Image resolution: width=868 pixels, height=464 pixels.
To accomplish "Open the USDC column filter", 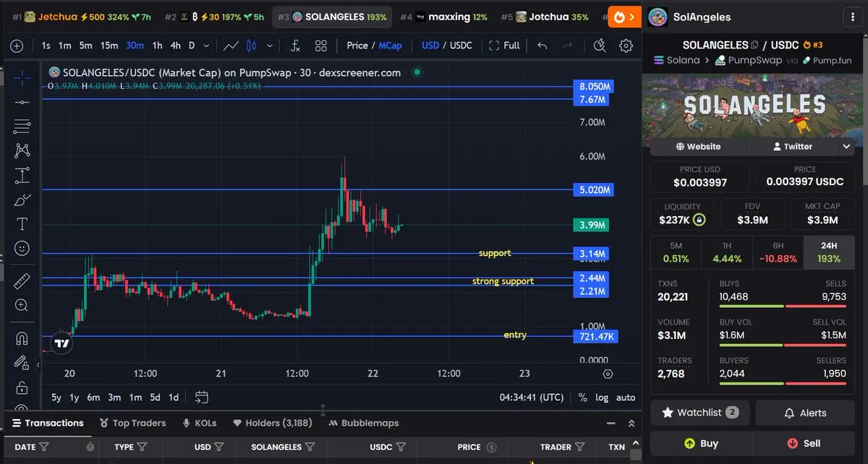I will pyautogui.click(x=401, y=447).
